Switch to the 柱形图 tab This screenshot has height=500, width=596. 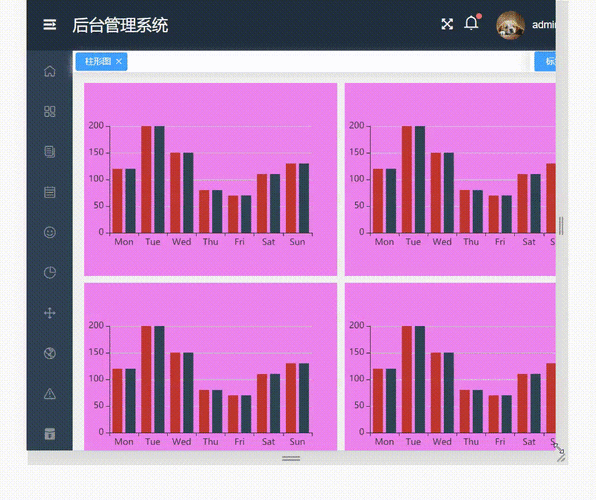pos(98,61)
